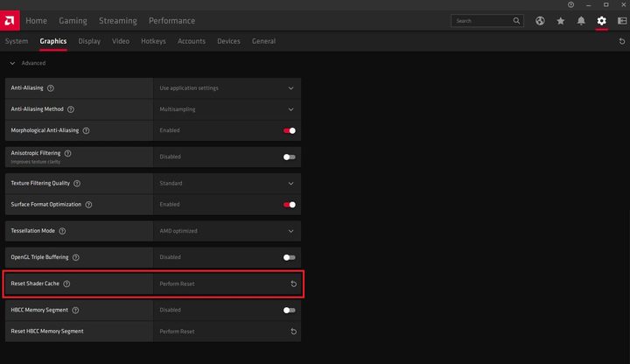Open favorites star icon
This screenshot has width=630, height=364.
pos(561,21)
